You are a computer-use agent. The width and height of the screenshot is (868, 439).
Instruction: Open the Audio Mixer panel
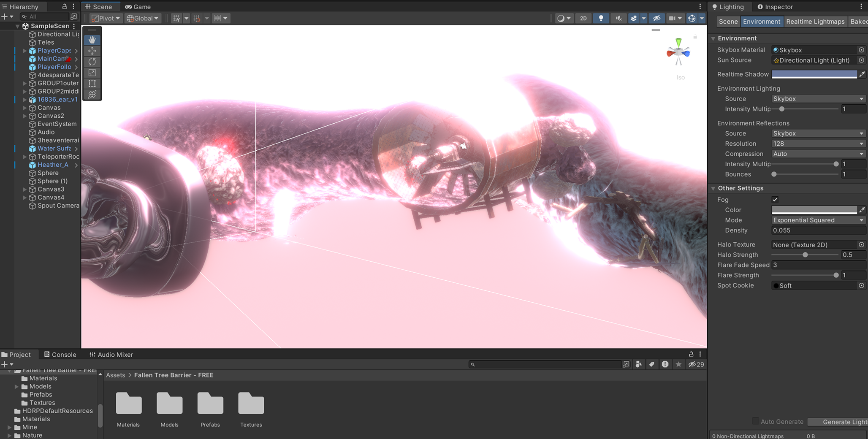(x=111, y=355)
